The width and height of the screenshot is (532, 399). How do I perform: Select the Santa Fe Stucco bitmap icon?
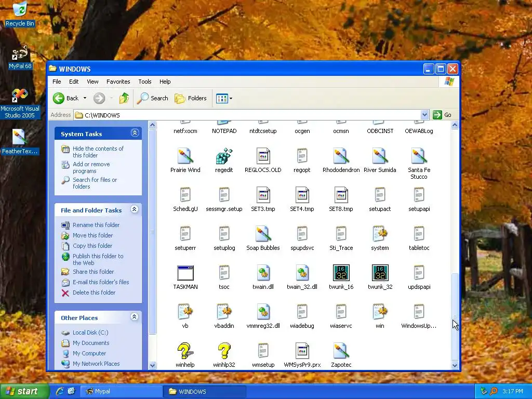419,156
